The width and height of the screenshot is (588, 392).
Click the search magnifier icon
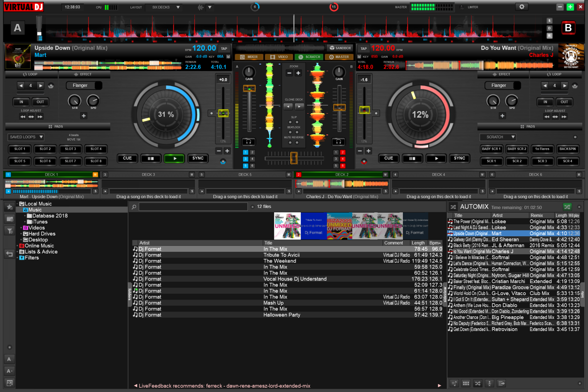point(134,207)
